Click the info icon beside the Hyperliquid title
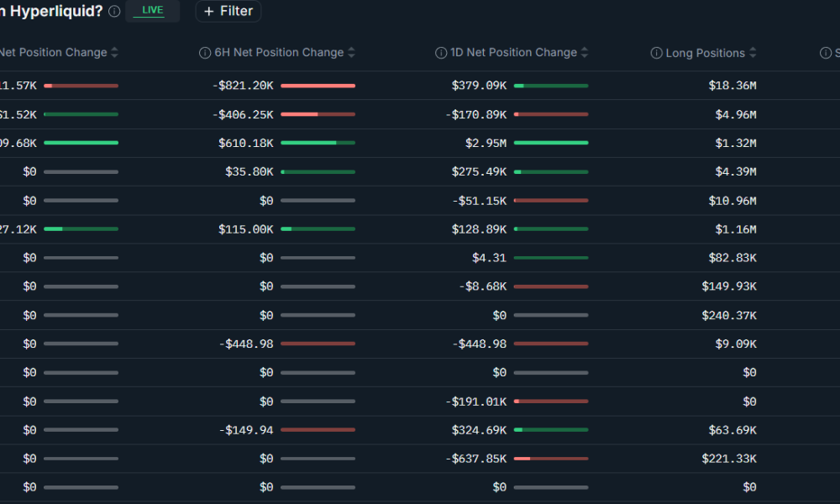The height and width of the screenshot is (504, 840). coord(113,11)
